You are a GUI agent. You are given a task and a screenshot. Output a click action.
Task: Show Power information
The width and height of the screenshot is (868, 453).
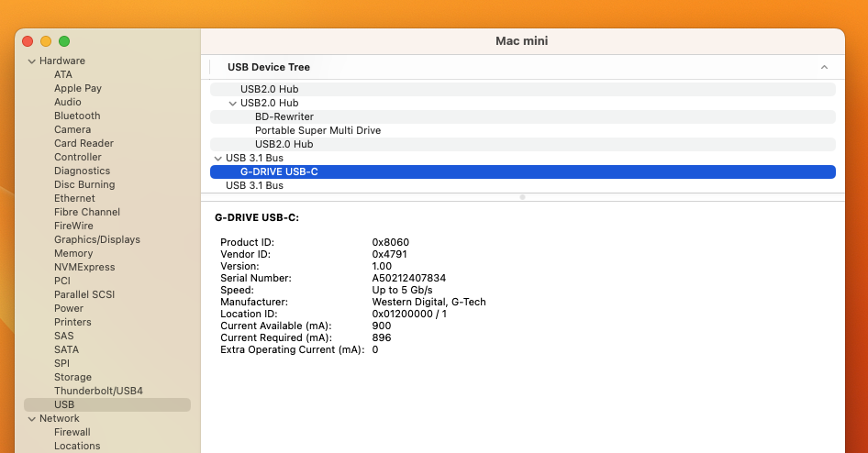click(69, 308)
